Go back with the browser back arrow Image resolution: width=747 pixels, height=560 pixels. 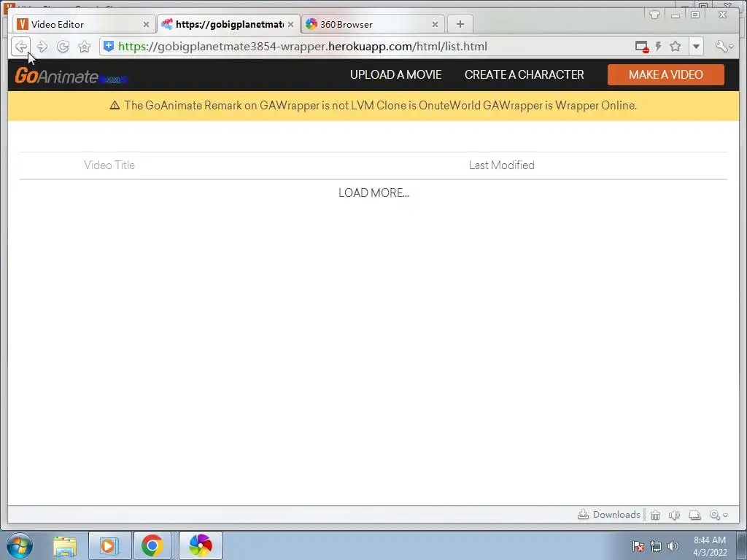(21, 46)
